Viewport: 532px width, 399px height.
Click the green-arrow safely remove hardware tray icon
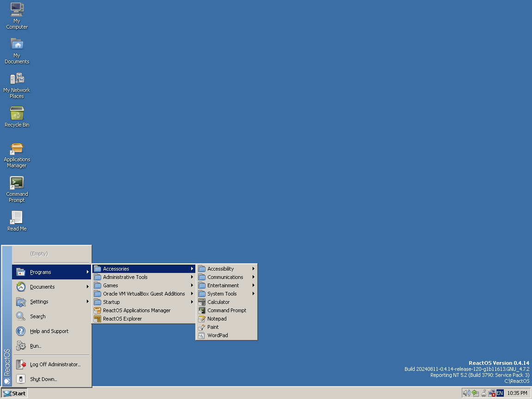pos(475,393)
